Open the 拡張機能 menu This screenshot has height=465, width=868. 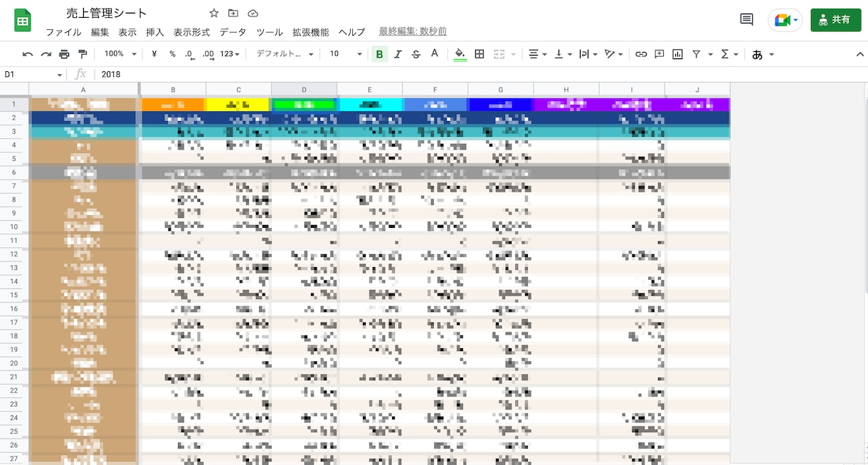(x=311, y=32)
